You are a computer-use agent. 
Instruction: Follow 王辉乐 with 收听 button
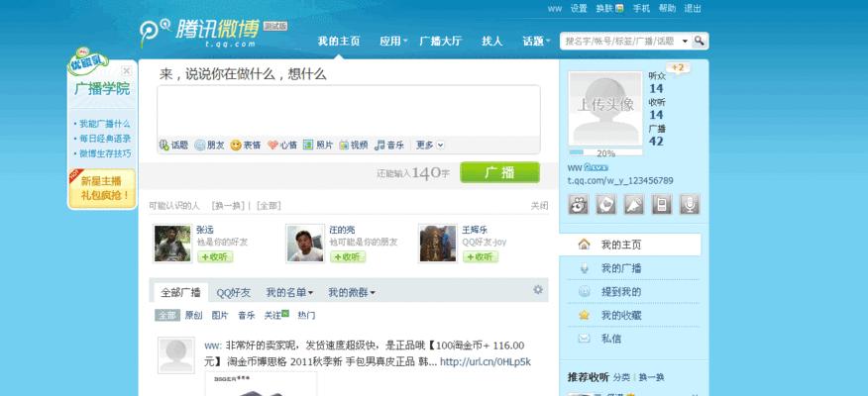click(x=481, y=256)
